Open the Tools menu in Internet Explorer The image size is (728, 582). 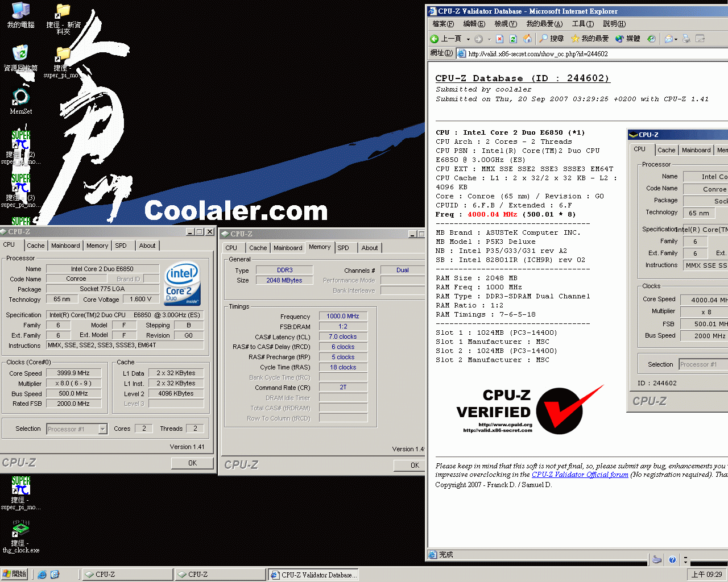tap(583, 24)
